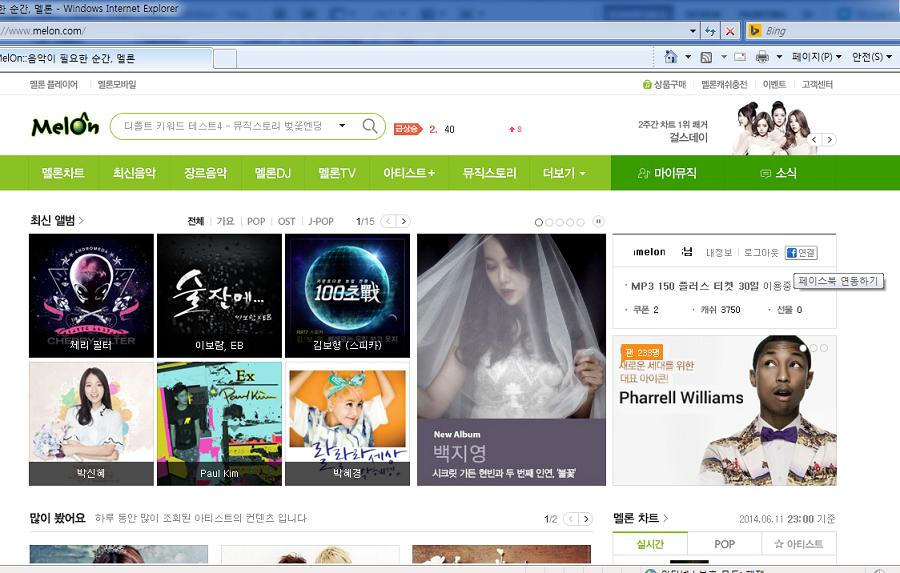The height and width of the screenshot is (573, 900).
Task: Click the refresh arrows icon in address bar
Action: pos(710,31)
